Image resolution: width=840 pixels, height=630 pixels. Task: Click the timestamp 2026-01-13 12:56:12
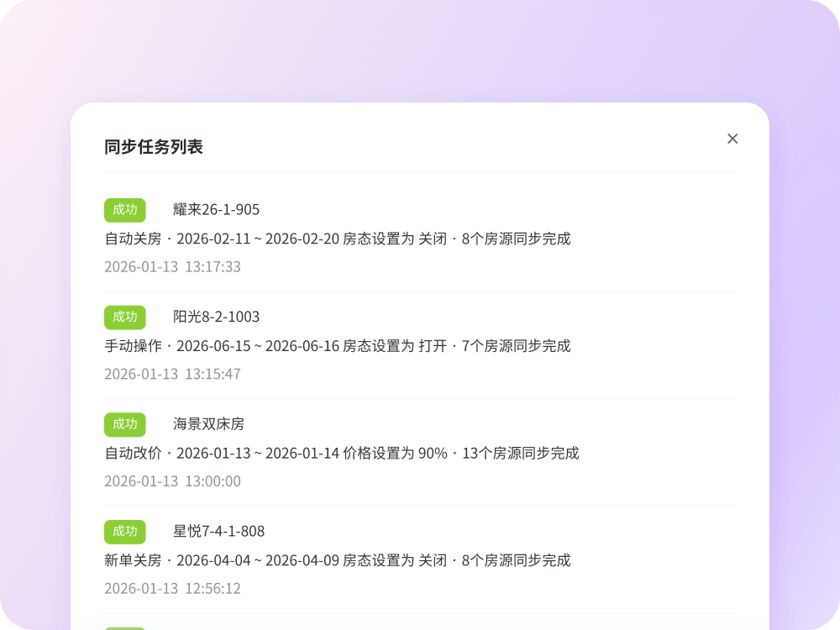172,589
